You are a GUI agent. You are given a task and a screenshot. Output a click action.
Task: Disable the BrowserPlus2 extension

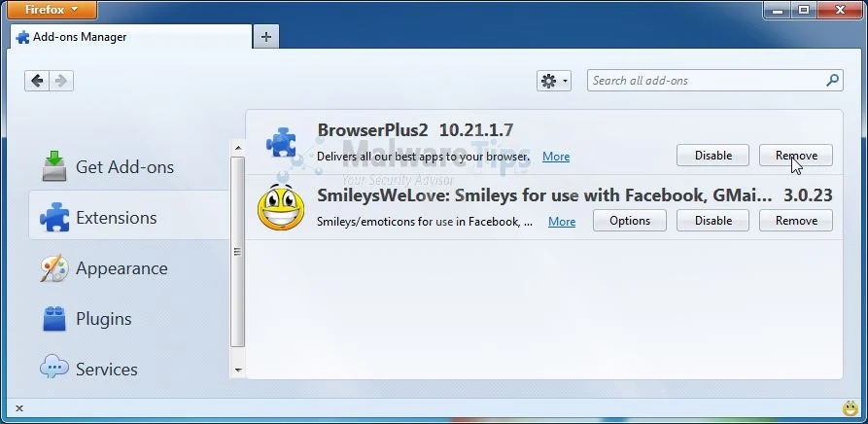pos(713,156)
